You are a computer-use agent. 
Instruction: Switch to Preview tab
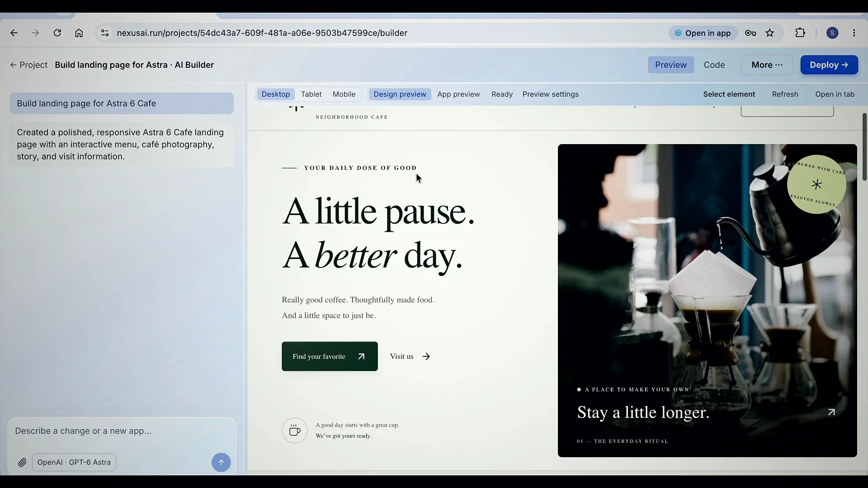pyautogui.click(x=671, y=65)
